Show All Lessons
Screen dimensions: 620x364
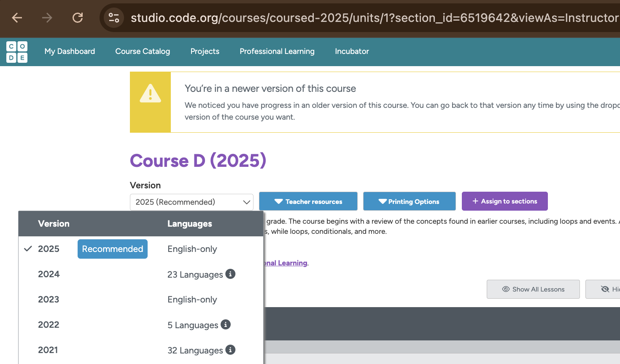click(x=533, y=289)
